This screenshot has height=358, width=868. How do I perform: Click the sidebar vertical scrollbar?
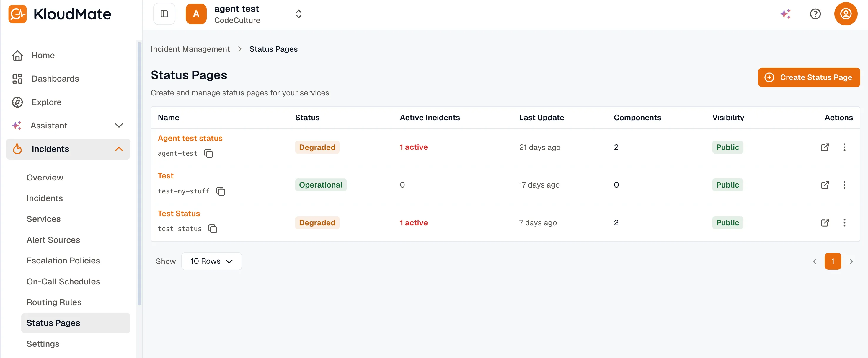click(139, 173)
